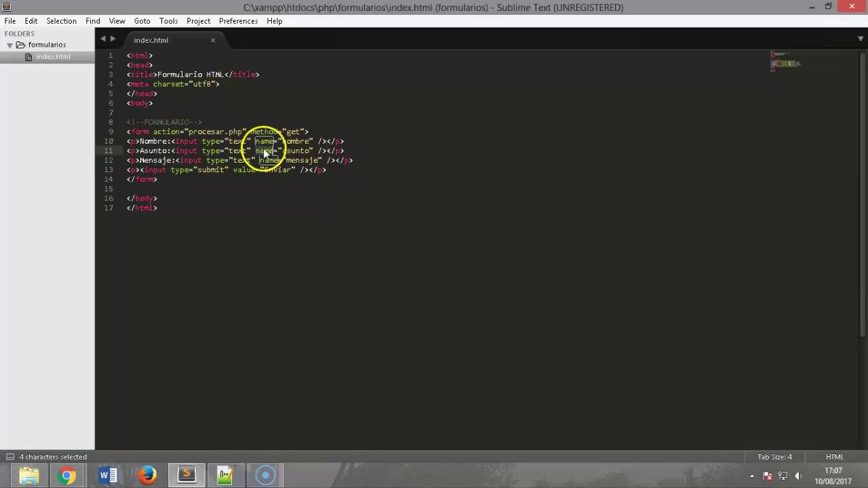The height and width of the screenshot is (488, 868).
Task: Click the meta charset "utf8" line
Action: tap(173, 84)
